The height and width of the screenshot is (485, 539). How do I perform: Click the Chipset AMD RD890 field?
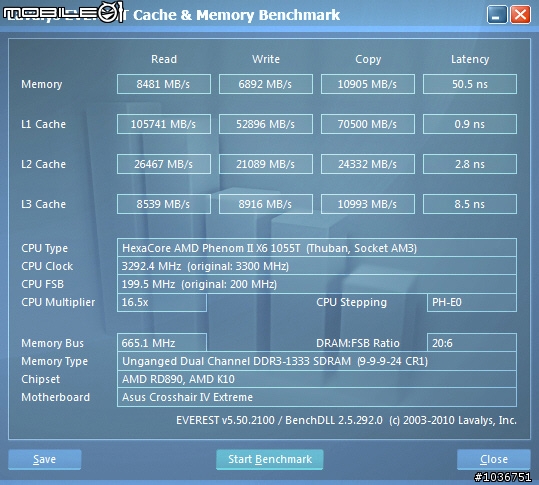317,379
